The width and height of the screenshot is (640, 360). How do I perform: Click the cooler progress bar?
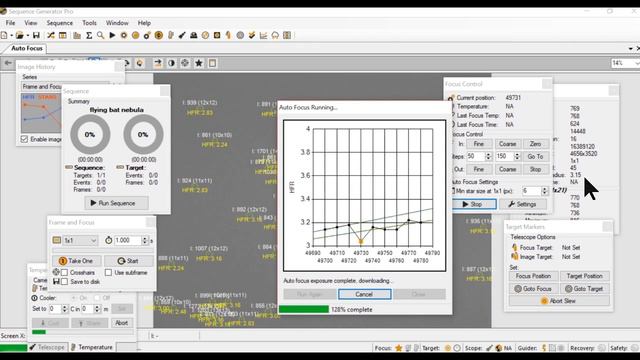pyautogui.click(x=83, y=332)
